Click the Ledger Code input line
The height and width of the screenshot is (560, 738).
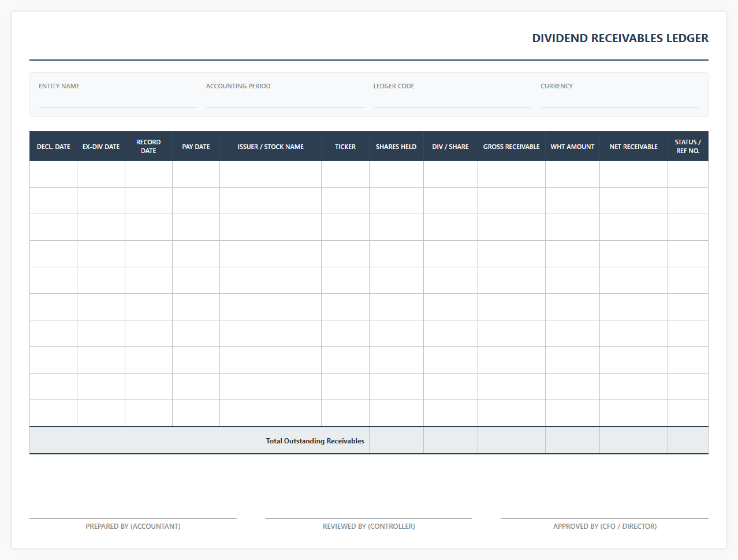coord(452,100)
